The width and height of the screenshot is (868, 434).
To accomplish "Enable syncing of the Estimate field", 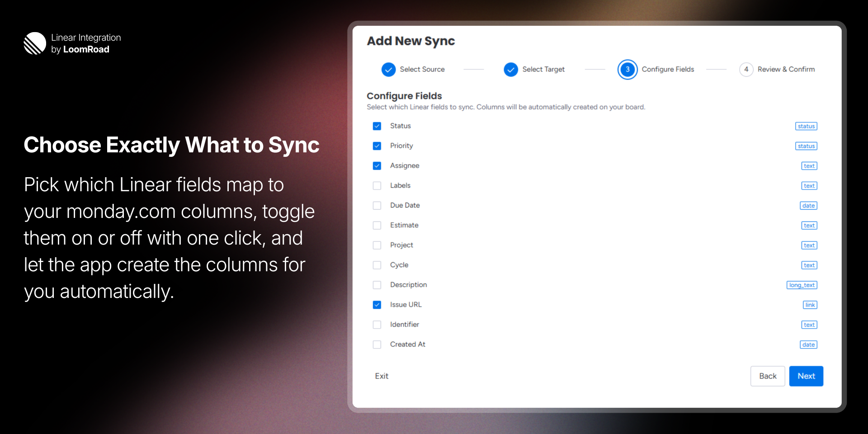I will coord(377,226).
